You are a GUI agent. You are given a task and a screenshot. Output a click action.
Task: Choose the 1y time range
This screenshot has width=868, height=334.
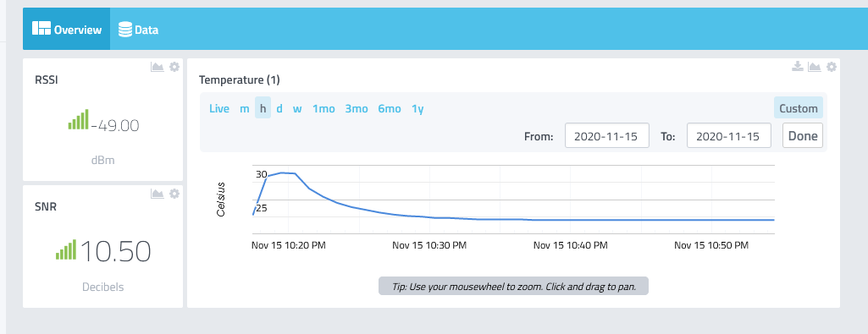point(418,108)
